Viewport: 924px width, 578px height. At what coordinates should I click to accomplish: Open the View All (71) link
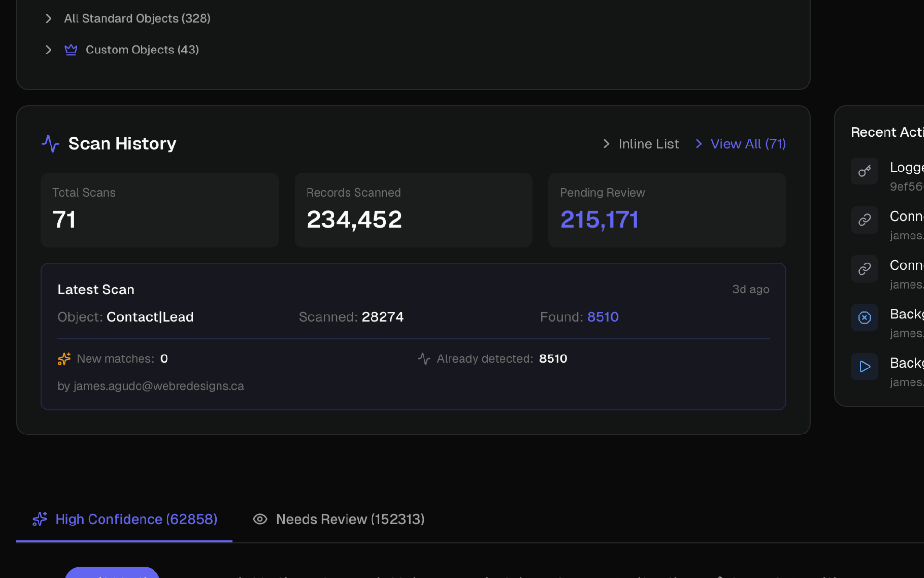coord(748,144)
